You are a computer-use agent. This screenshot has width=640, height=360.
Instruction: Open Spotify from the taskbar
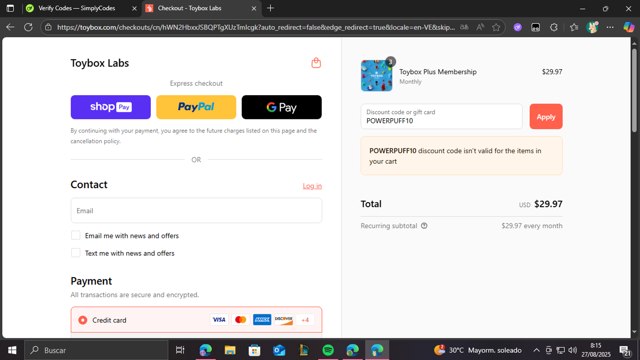[x=328, y=350]
